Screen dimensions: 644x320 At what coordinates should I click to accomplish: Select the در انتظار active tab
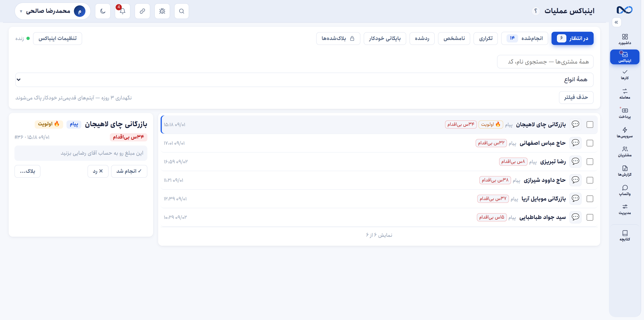coord(572,38)
